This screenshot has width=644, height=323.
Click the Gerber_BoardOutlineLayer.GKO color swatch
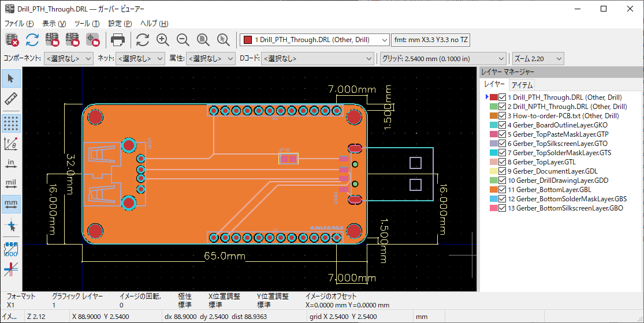[x=493, y=125]
